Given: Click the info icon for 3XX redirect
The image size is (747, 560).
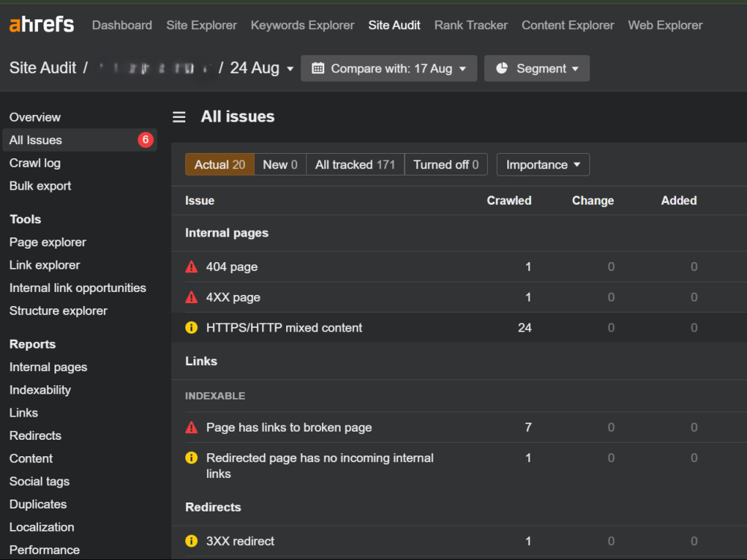Looking at the screenshot, I should [x=191, y=541].
